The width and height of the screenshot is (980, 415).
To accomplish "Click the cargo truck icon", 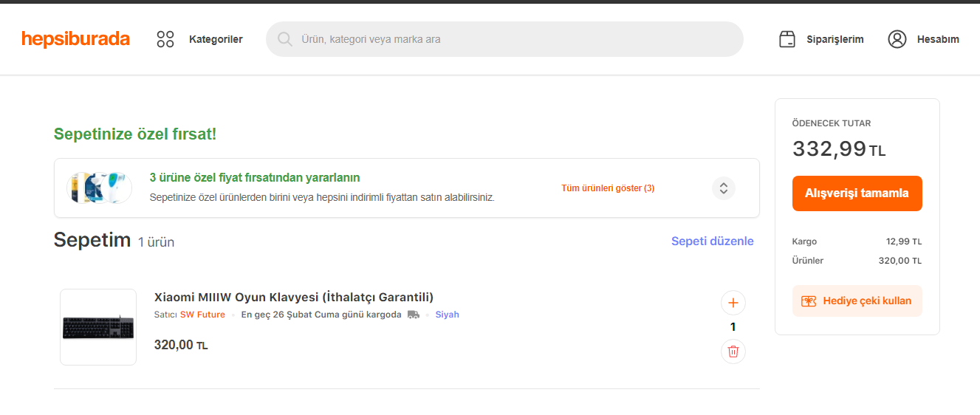I will (x=414, y=315).
